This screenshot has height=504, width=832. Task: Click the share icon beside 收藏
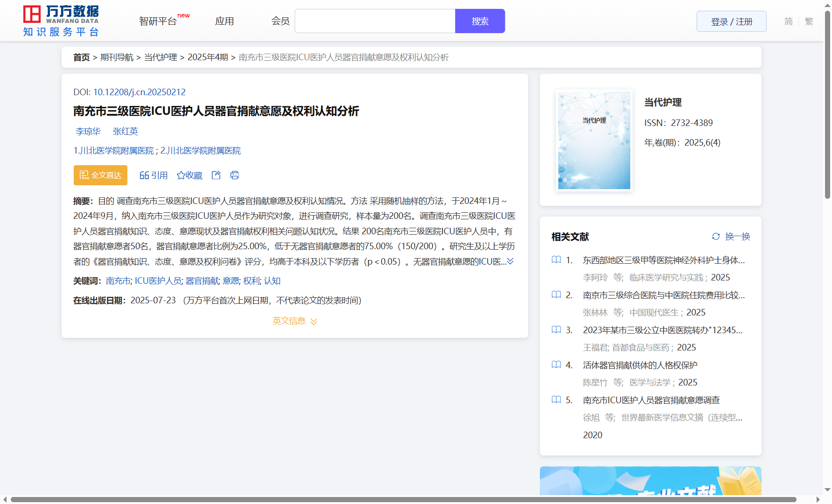pyautogui.click(x=216, y=175)
